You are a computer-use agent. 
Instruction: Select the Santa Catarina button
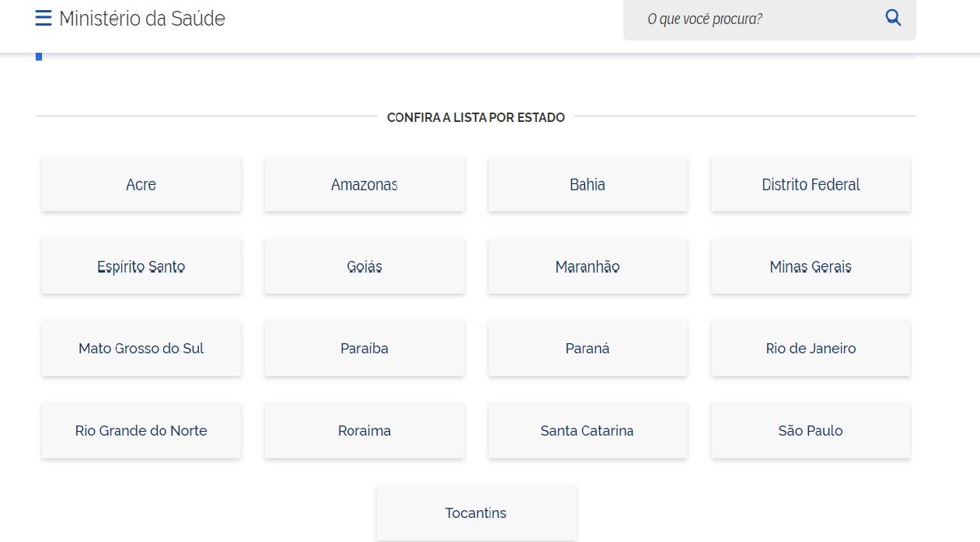pos(588,430)
